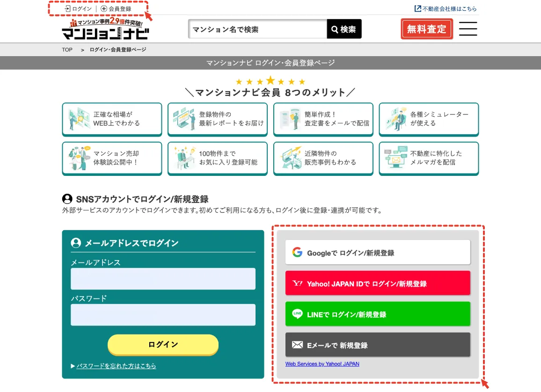Click the 100物件までお気に入り登録可能 card
Screen dimensions: 541x392
click(x=218, y=158)
